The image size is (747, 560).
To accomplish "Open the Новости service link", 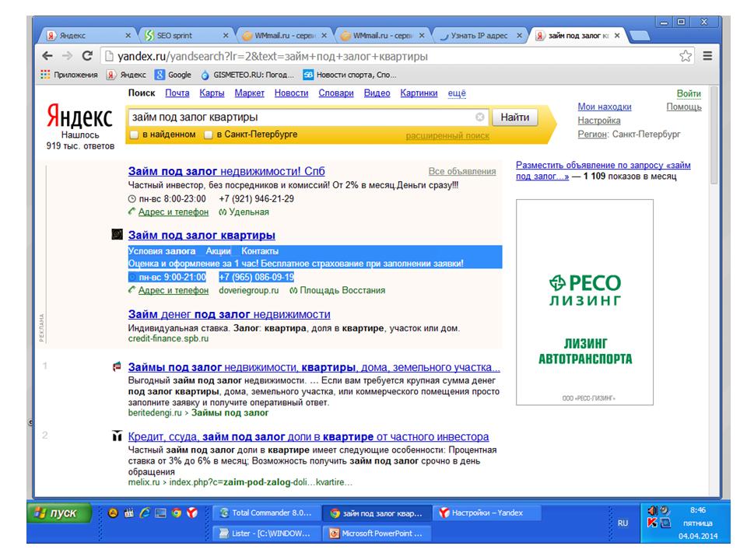I will tap(292, 93).
